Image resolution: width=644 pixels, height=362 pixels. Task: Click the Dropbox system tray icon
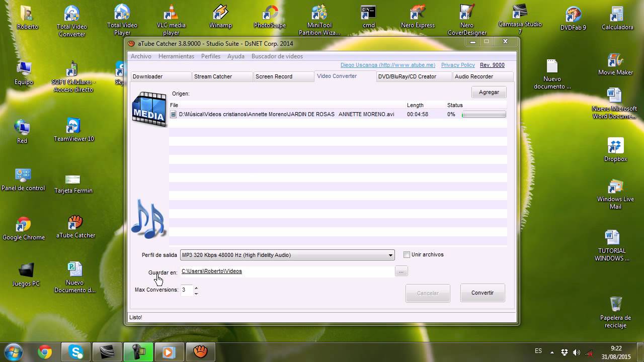click(565, 352)
